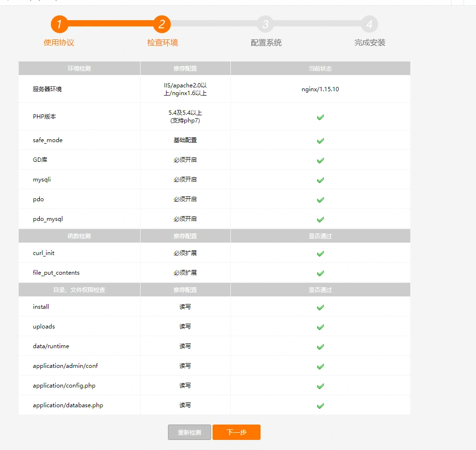This screenshot has width=476, height=450.
Task: Click the green checkmark for pdo_mysql
Action: 320,219
